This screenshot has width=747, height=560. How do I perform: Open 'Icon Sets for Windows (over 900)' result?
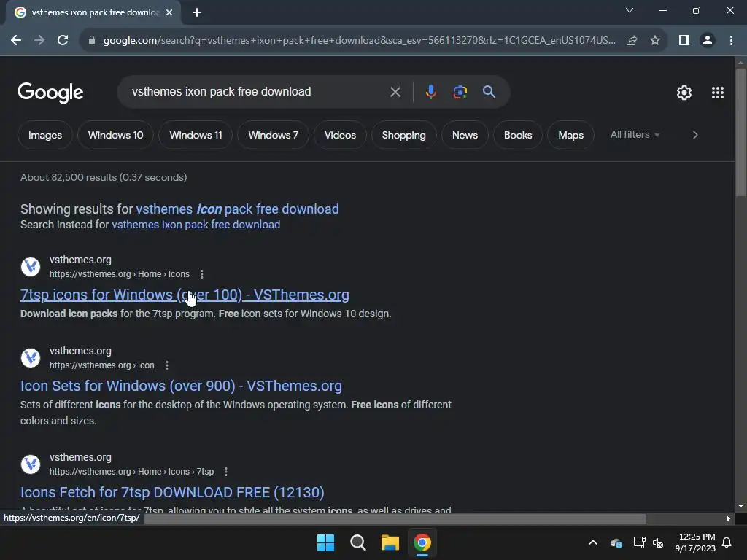click(181, 386)
